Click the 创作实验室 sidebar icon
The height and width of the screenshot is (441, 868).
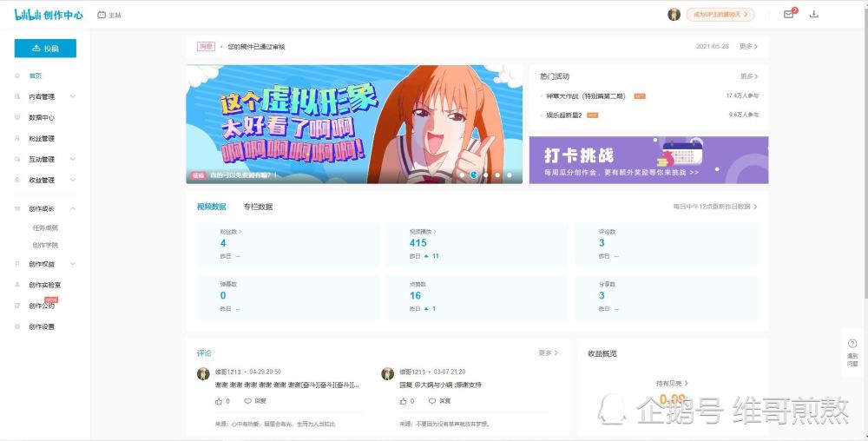coord(17,285)
